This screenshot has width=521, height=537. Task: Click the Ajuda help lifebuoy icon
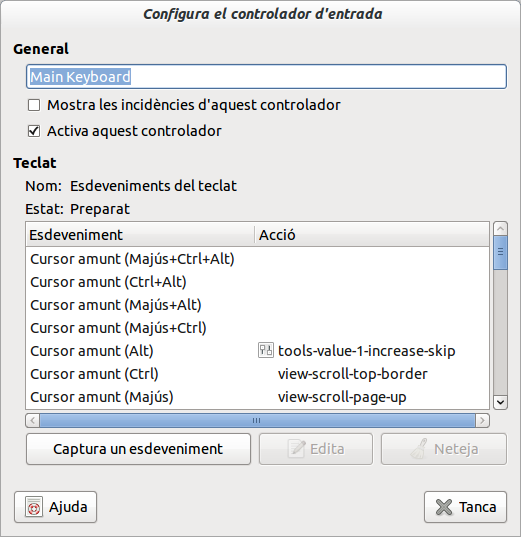[x=34, y=507]
